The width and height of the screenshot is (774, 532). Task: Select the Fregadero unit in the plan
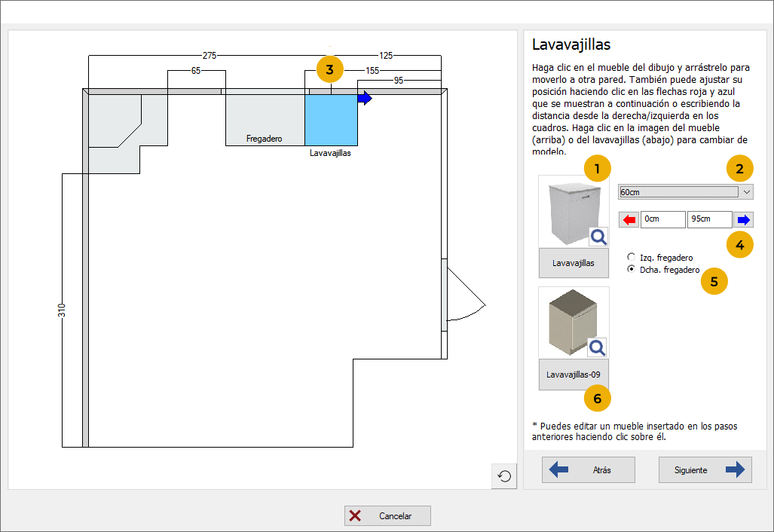pyautogui.click(x=265, y=120)
